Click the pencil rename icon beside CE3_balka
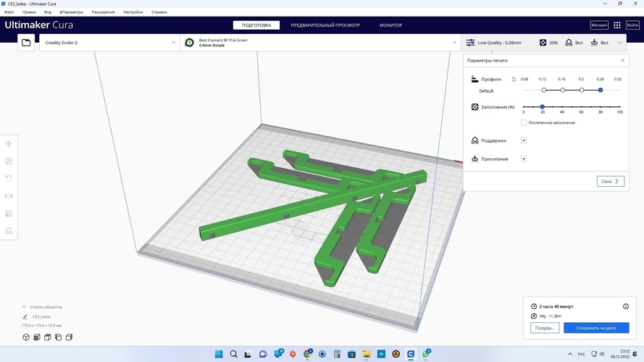The image size is (644, 362). [x=25, y=317]
